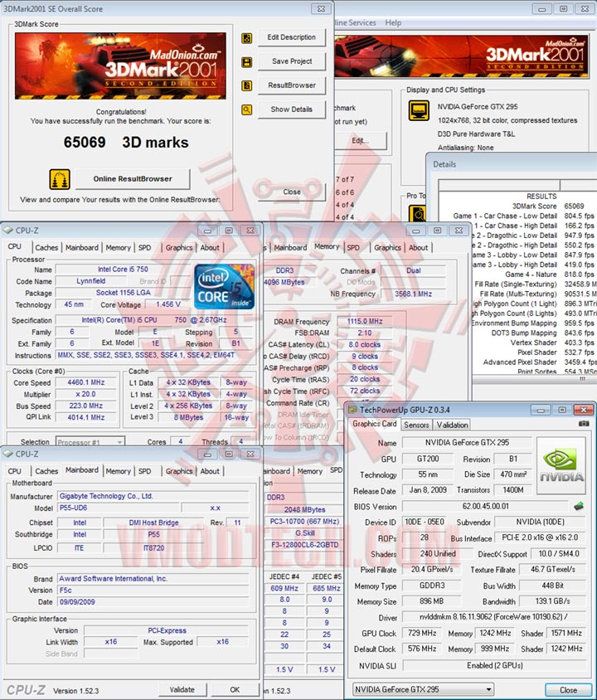Click the GPU-Z screenshot camera icon
597x700 pixels.
click(584, 423)
